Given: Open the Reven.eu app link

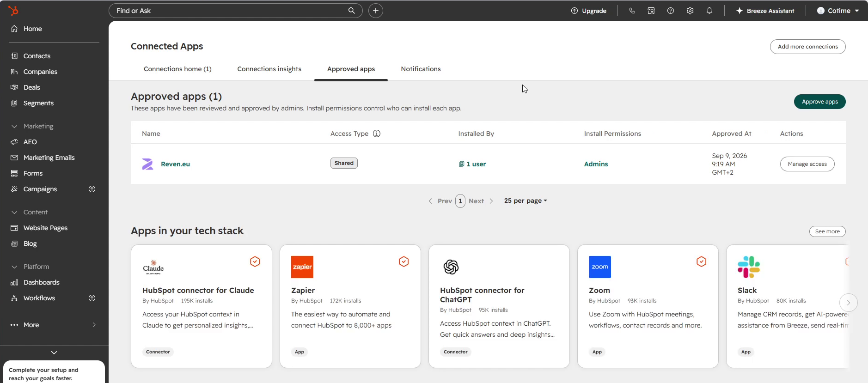Looking at the screenshot, I should pos(176,164).
